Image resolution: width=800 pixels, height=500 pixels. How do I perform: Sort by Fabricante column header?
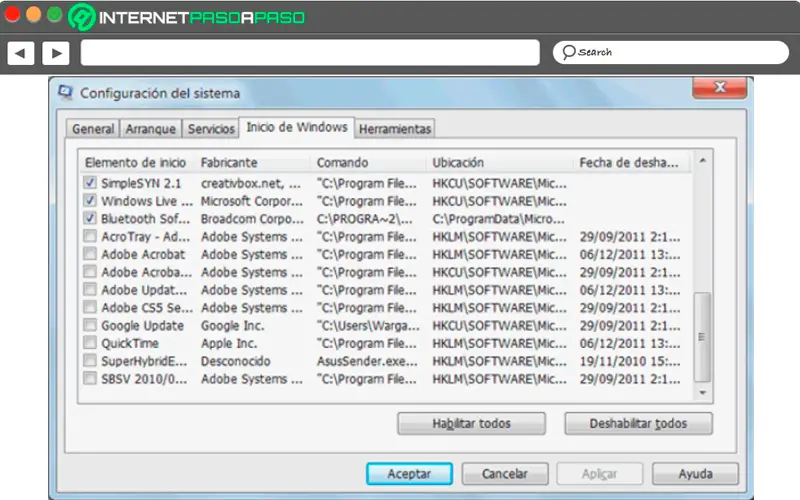pos(254,163)
